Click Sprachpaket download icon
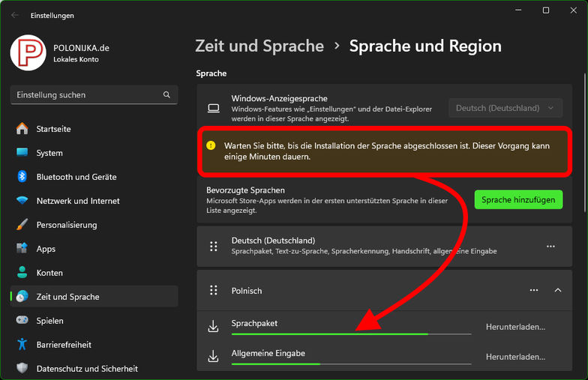The height and width of the screenshot is (380, 588). click(214, 327)
